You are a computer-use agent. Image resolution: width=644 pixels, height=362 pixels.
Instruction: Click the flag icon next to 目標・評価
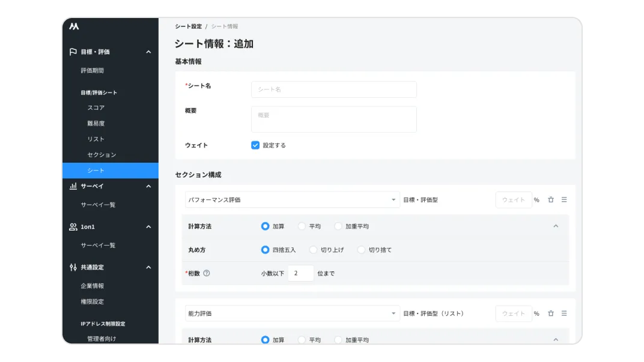point(73,52)
